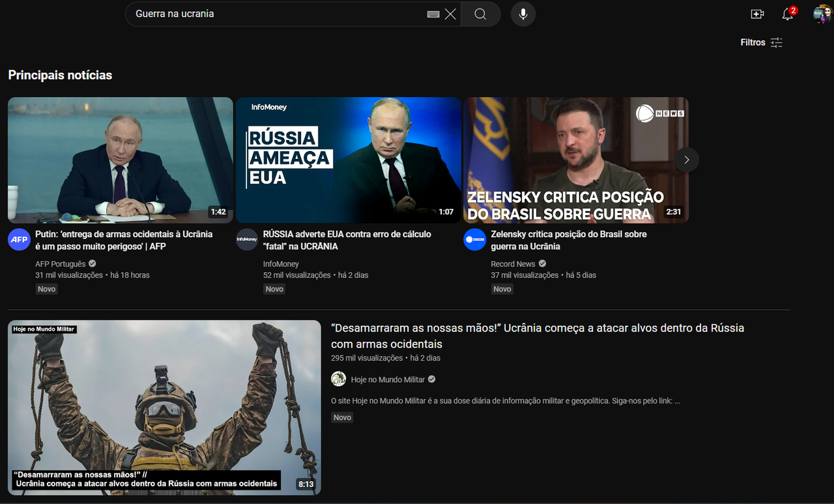The width and height of the screenshot is (834, 504).
Task: Click the 'Principais notícias' heading
Action: coord(60,75)
